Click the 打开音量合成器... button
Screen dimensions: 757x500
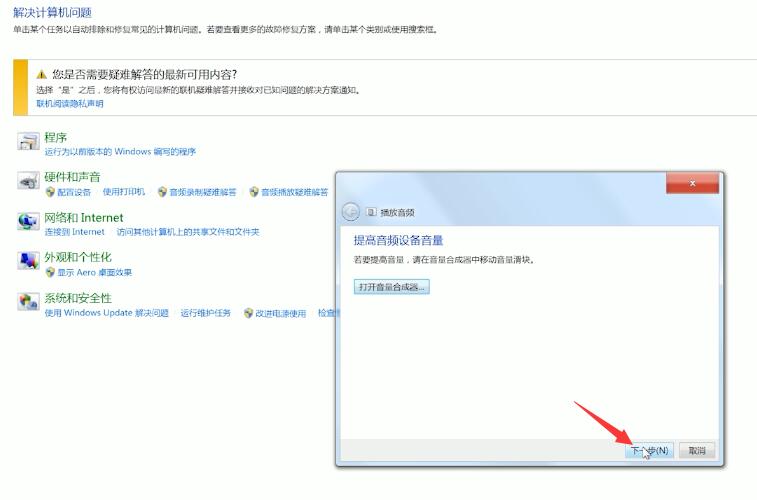tap(392, 287)
